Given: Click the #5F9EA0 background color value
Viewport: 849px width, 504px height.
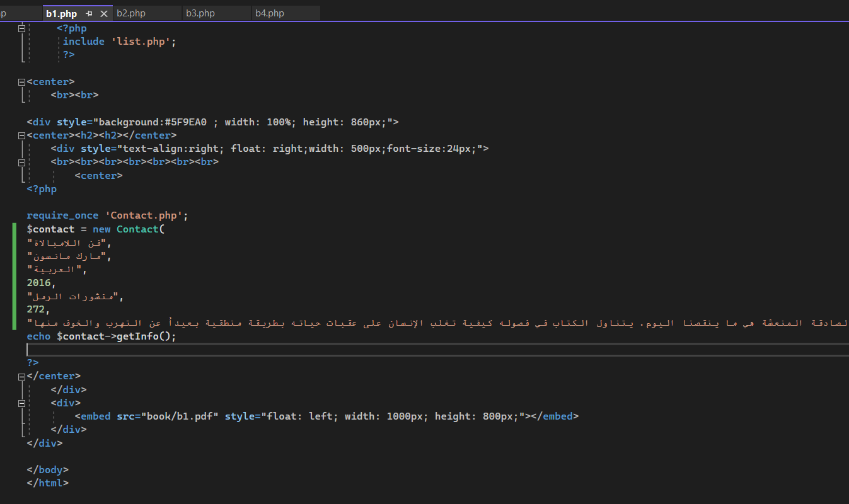Looking at the screenshot, I should coord(185,122).
